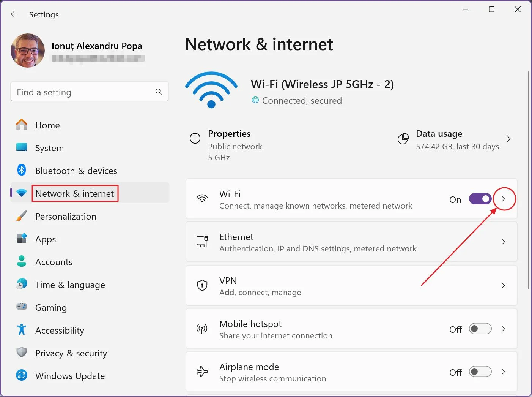This screenshot has width=532, height=397.
Task: Expand Data usage with the chevron
Action: (x=508, y=139)
